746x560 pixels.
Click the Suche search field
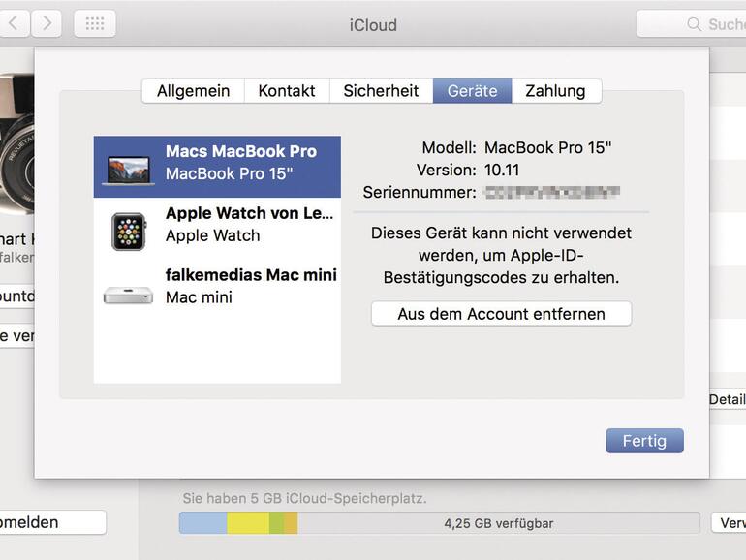point(691,24)
